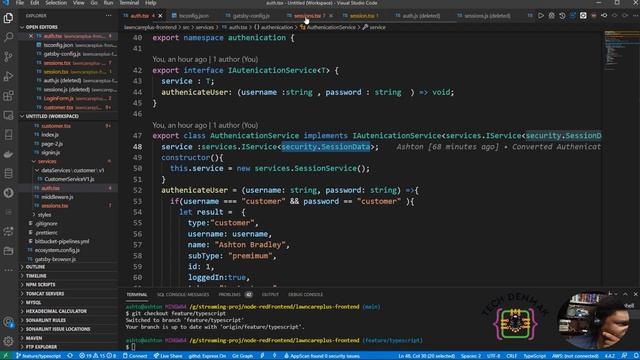Image resolution: width=640 pixels, height=360 pixels.
Task: Click Live Share in status bar
Action: click(168, 356)
